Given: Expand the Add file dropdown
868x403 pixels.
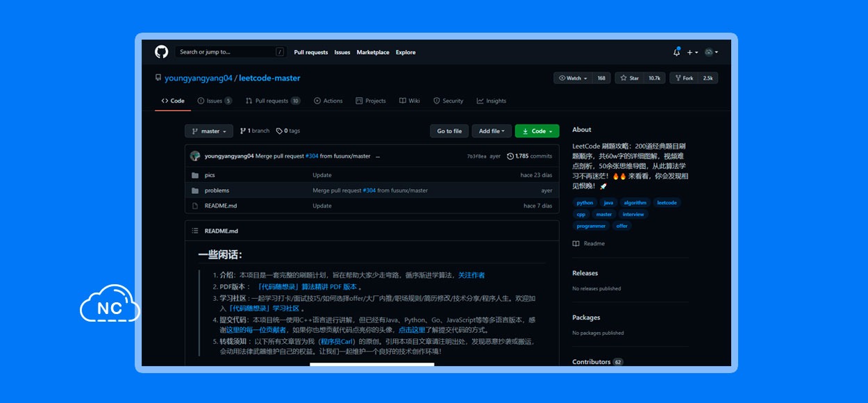Looking at the screenshot, I should pos(492,131).
